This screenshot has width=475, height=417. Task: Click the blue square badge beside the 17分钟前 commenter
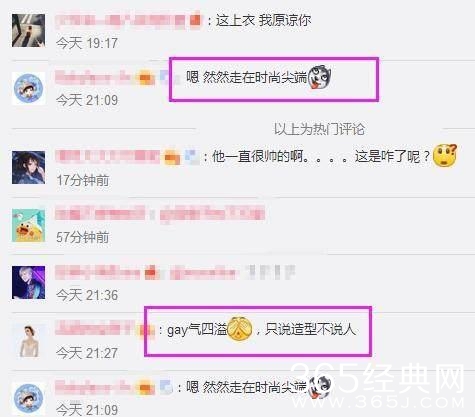tap(192, 156)
